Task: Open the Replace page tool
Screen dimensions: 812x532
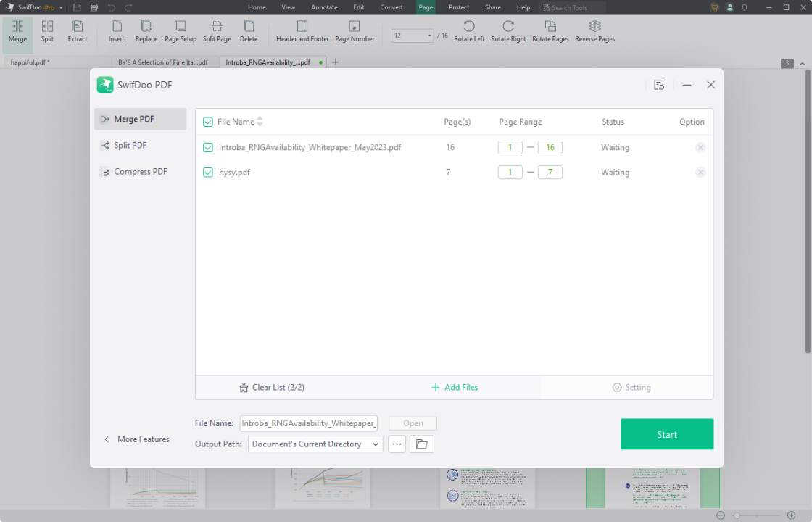Action: click(146, 32)
